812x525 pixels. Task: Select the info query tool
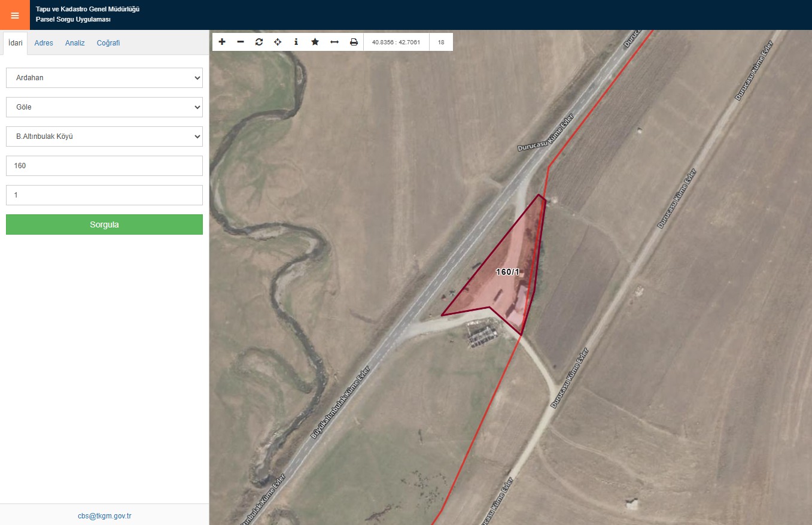296,42
